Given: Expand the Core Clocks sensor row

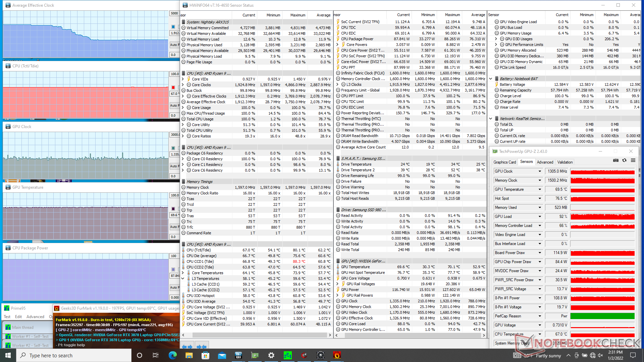Looking at the screenshot, I should (x=183, y=85).
